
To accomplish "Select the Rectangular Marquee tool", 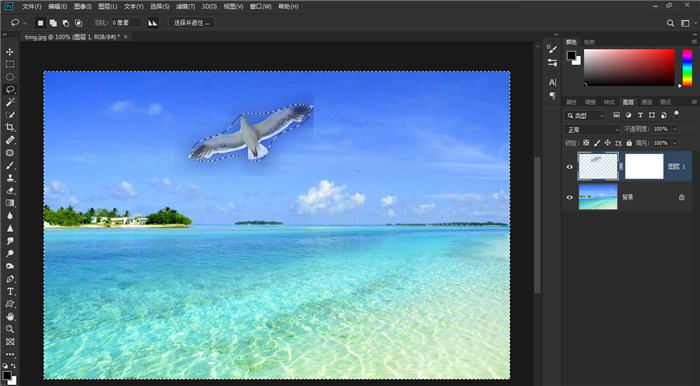I will pyautogui.click(x=10, y=64).
